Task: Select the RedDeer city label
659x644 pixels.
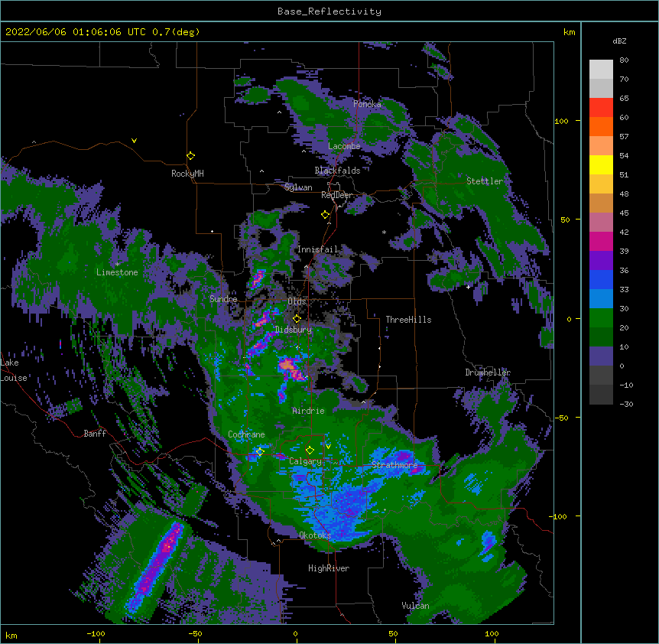Action: pos(337,195)
